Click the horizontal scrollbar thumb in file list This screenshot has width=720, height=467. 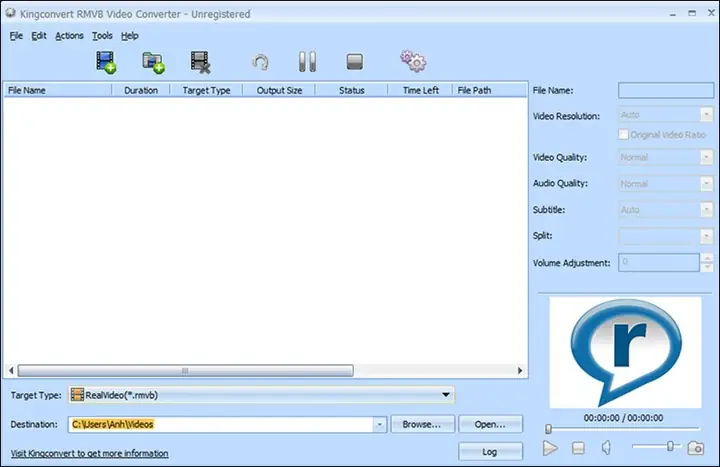tap(186, 371)
